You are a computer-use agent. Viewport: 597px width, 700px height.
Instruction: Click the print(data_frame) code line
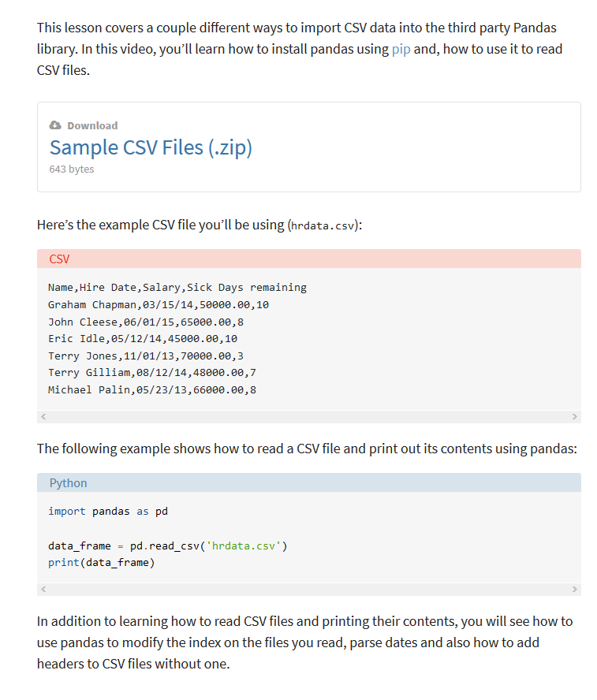101,562
